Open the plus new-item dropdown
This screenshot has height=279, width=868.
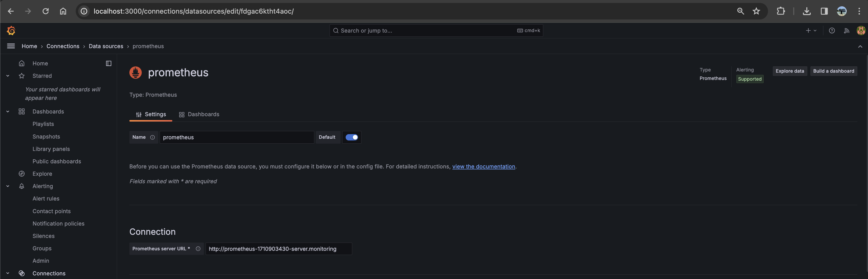[x=811, y=31]
